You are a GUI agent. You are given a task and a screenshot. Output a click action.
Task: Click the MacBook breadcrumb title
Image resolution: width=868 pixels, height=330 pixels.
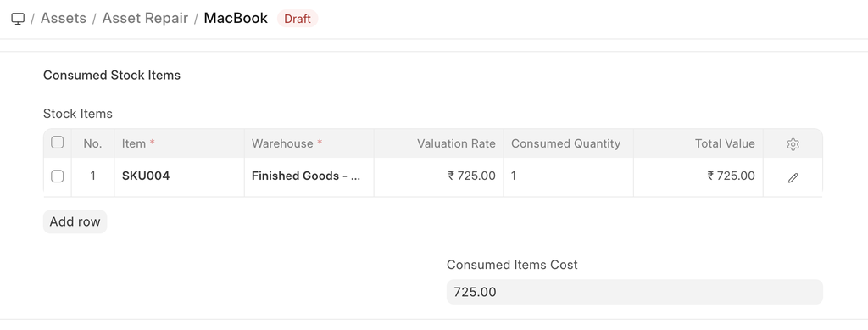236,19
